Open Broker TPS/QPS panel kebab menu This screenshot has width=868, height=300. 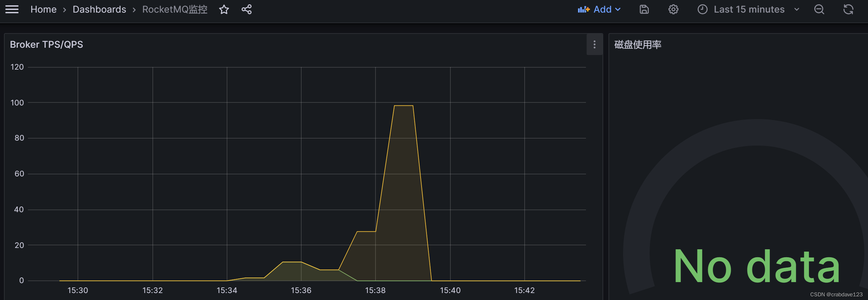click(x=594, y=44)
